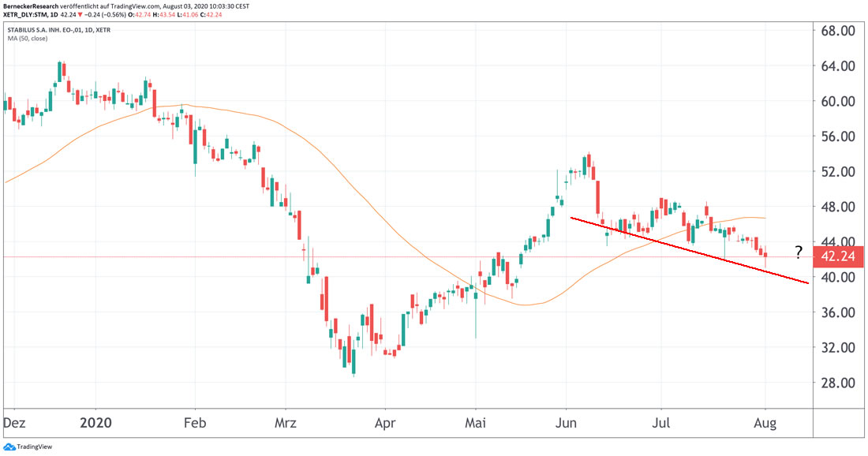Click the Jun label on time axis
The width and height of the screenshot is (868, 456).
pyautogui.click(x=566, y=423)
